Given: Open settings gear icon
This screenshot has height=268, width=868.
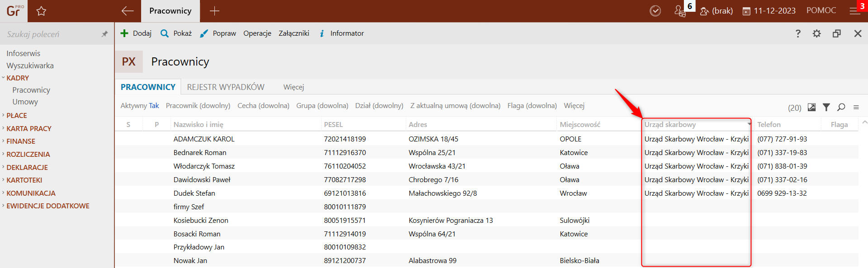Looking at the screenshot, I should [x=816, y=33].
